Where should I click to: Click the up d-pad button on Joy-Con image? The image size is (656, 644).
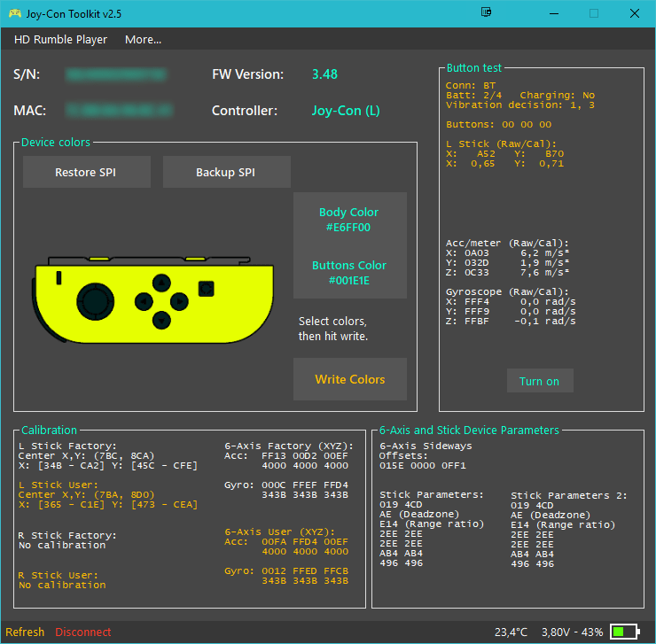(161, 283)
